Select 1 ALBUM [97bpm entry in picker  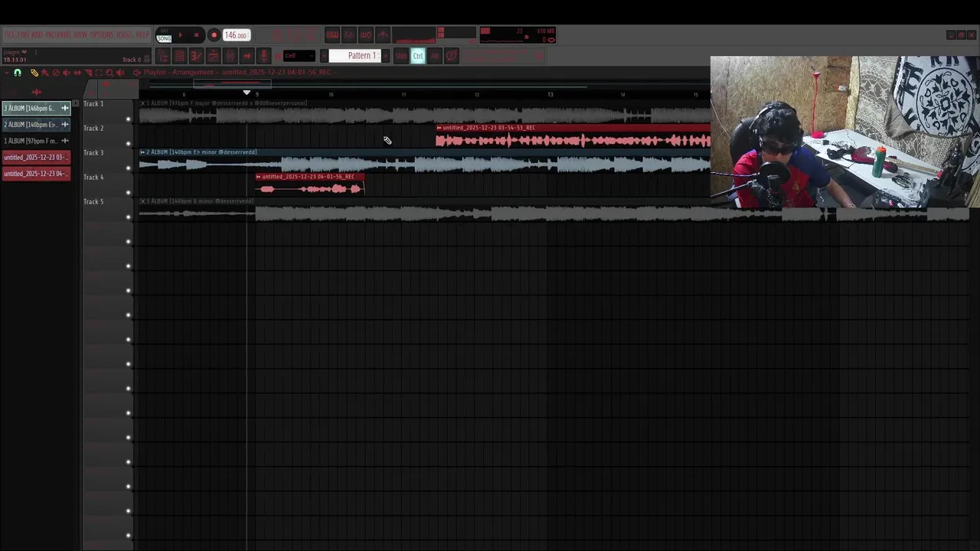coord(36,141)
